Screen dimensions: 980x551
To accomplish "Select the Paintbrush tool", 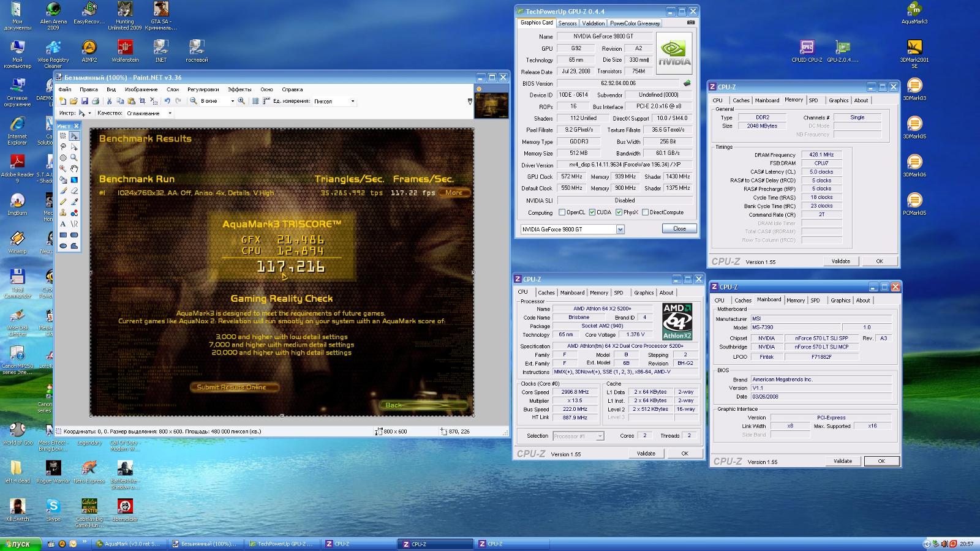I will pyautogui.click(x=62, y=190).
